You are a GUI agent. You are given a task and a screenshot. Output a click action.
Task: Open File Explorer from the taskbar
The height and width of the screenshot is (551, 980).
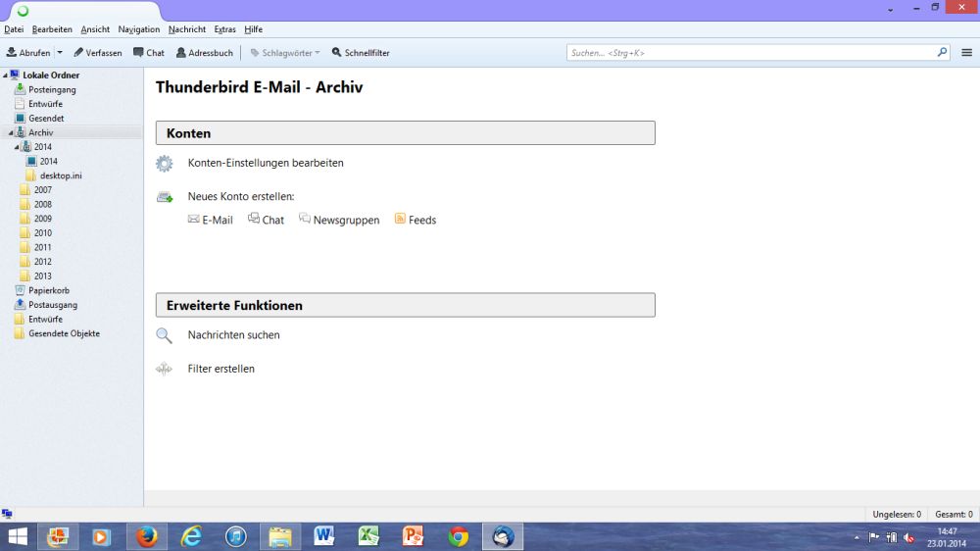click(x=280, y=537)
